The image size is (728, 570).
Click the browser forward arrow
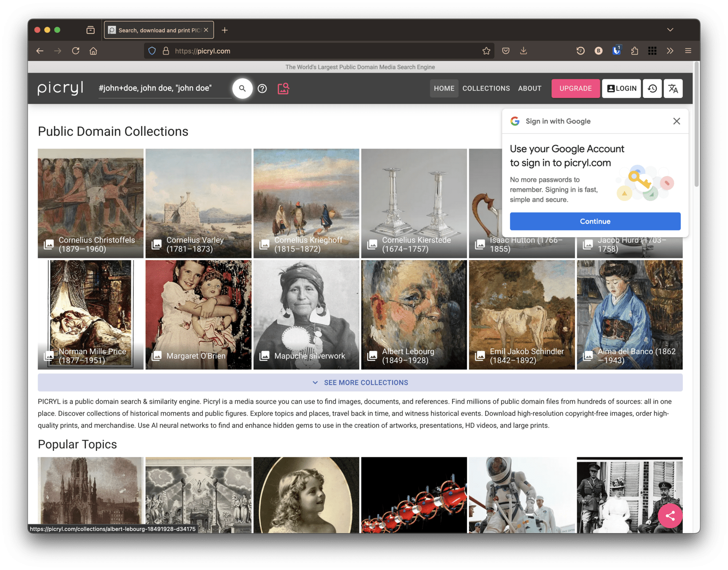[57, 51]
